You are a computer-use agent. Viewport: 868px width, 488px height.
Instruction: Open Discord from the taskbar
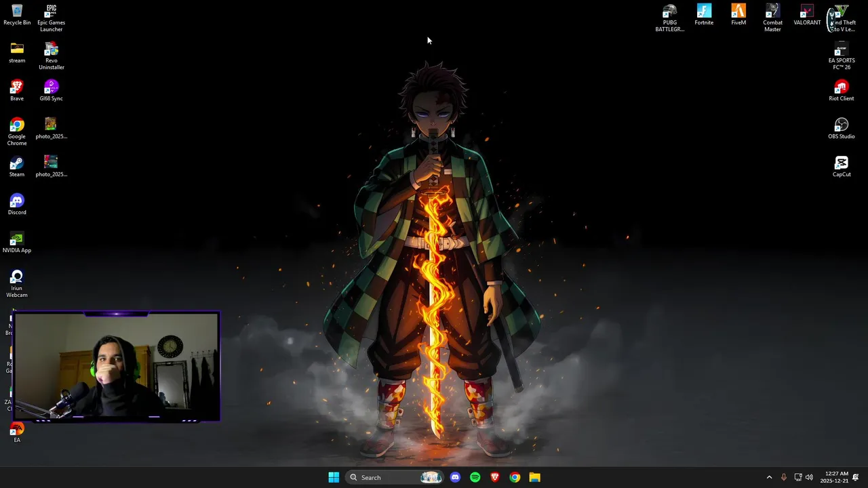click(455, 477)
